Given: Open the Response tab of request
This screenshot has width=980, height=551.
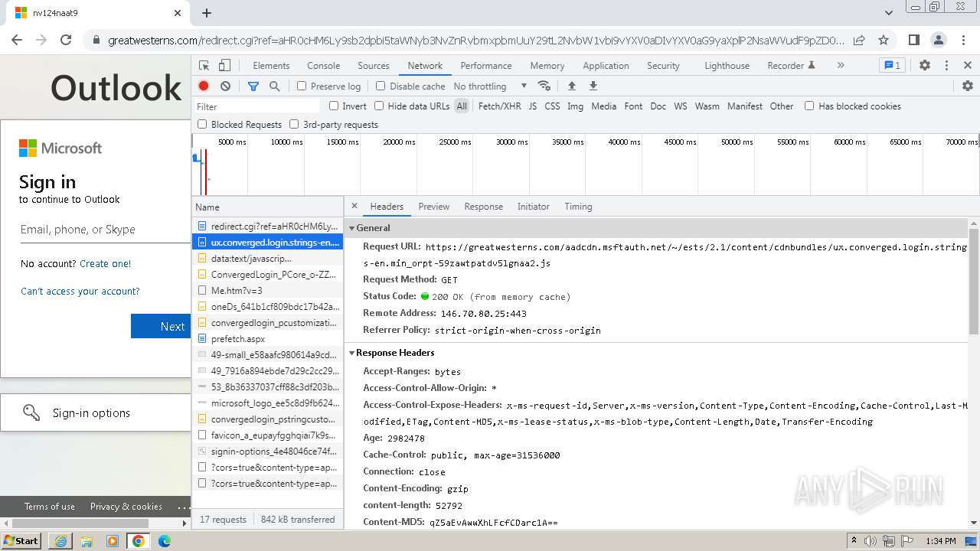Looking at the screenshot, I should pyautogui.click(x=484, y=207).
